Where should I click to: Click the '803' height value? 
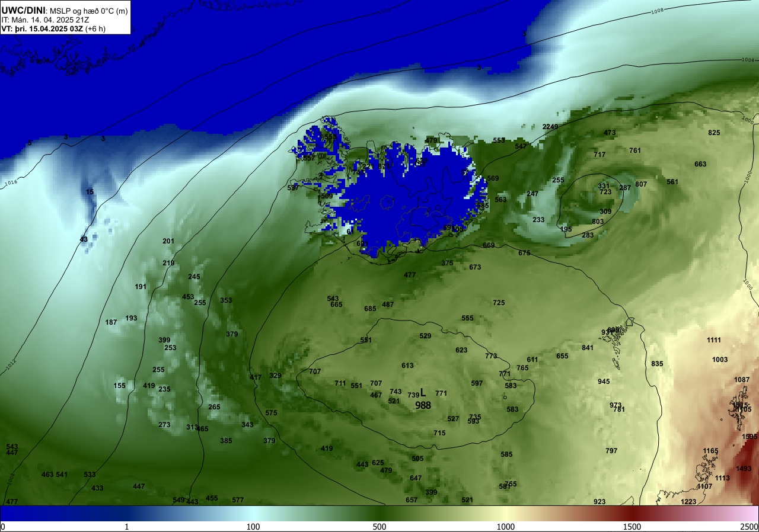(598, 222)
